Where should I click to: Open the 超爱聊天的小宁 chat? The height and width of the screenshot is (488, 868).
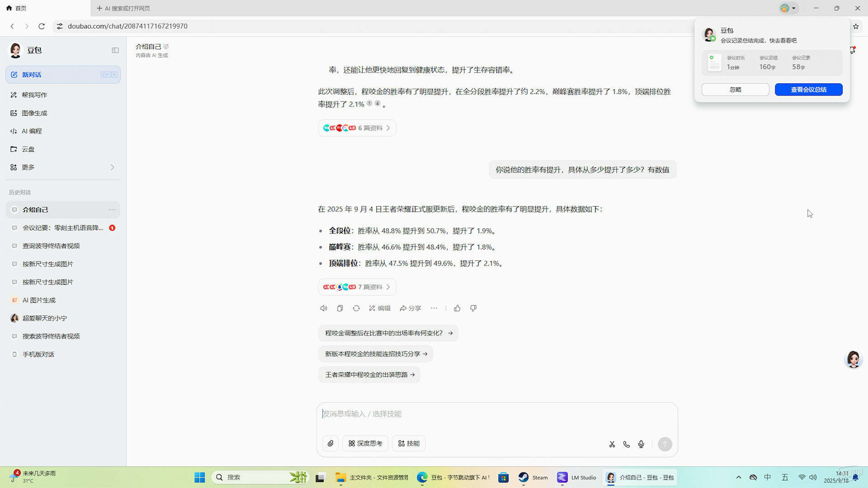tap(63, 318)
